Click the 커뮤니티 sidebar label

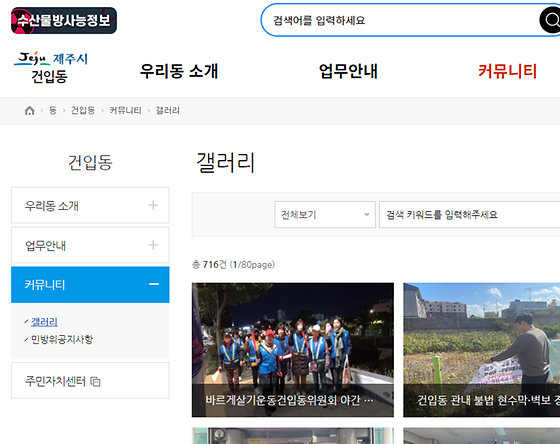45,285
